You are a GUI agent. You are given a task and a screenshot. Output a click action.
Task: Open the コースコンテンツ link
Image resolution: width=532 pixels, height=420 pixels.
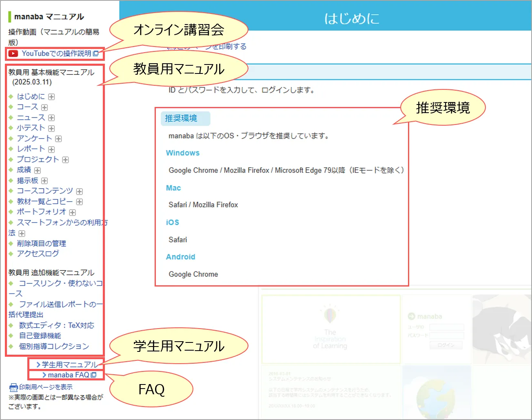pyautogui.click(x=45, y=191)
